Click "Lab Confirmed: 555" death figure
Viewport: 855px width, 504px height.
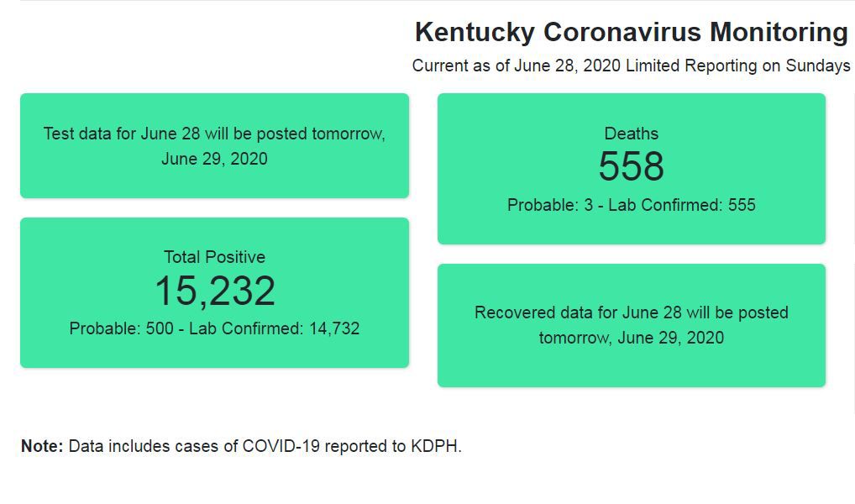coord(682,205)
